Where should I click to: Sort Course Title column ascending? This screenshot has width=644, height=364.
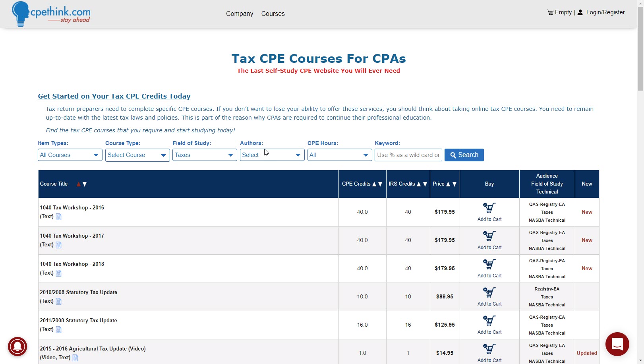(78, 184)
